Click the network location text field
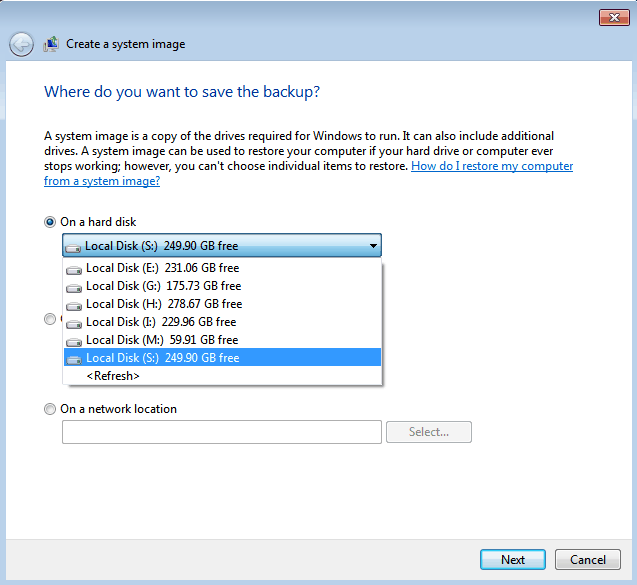This screenshot has height=585, width=637. (x=221, y=432)
